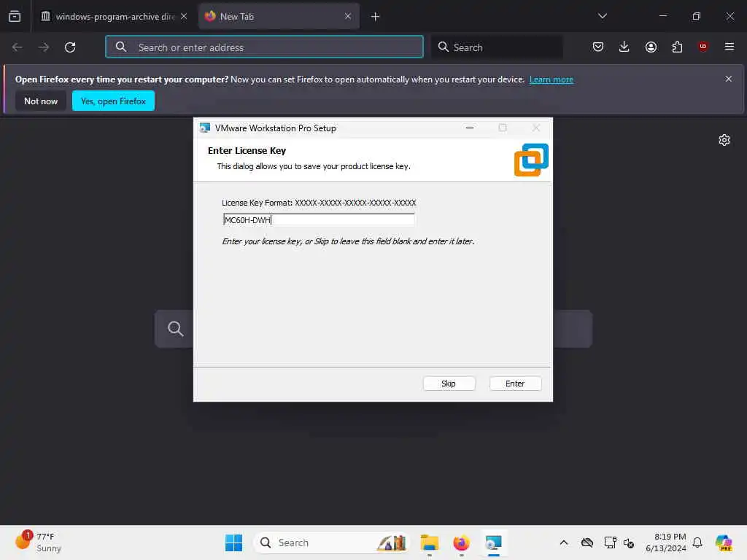Open the Save to Pocket icon
This screenshot has height=560, width=747.
click(598, 47)
